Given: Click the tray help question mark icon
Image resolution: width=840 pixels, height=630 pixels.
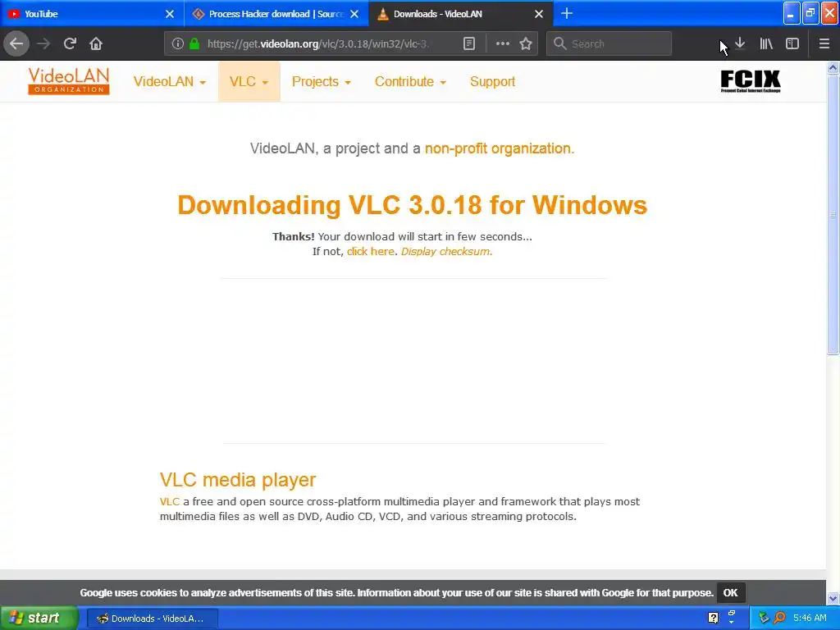Looking at the screenshot, I should point(713,618).
